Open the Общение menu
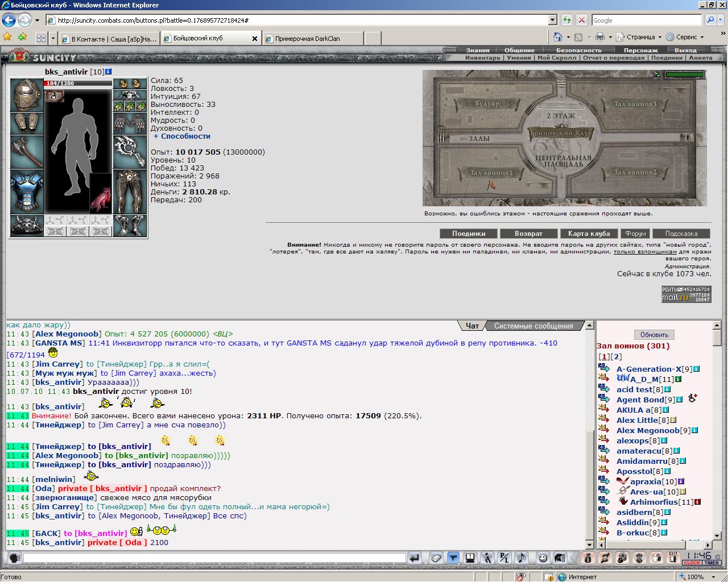 tap(519, 50)
